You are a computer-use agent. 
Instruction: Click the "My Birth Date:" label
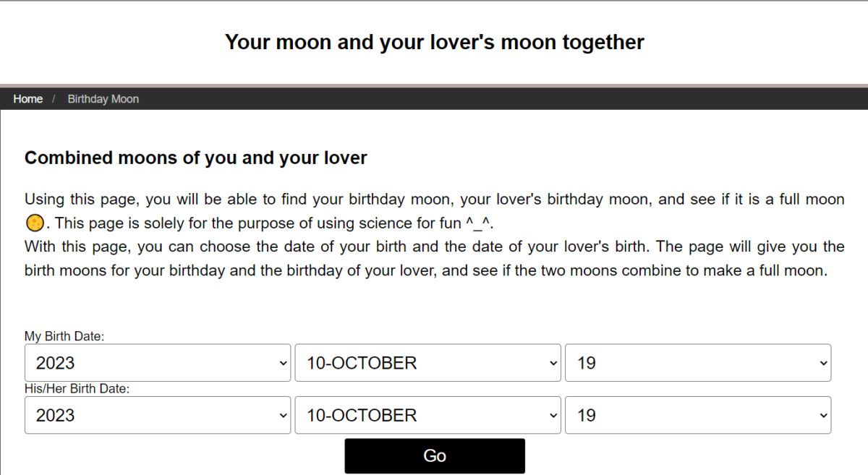pos(64,336)
